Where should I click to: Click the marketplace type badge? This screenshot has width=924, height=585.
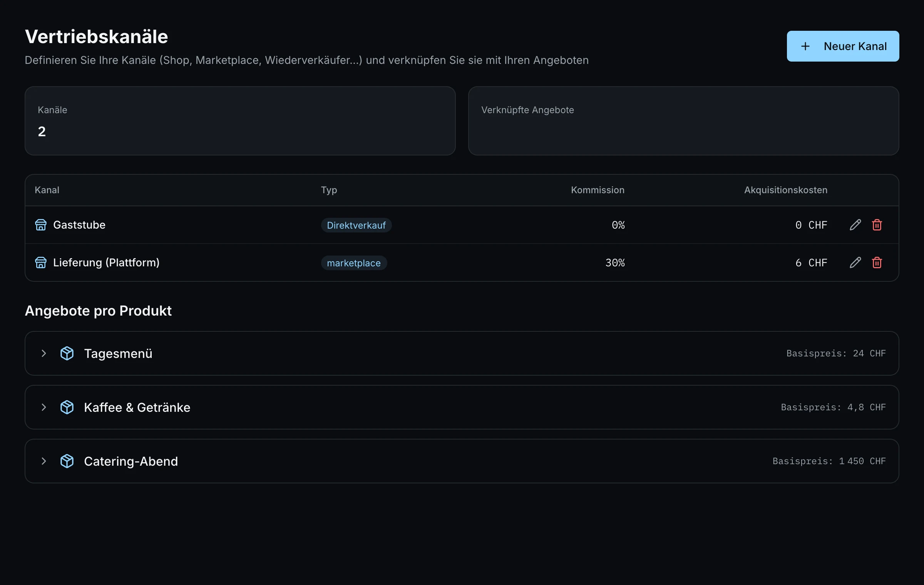[x=354, y=263]
